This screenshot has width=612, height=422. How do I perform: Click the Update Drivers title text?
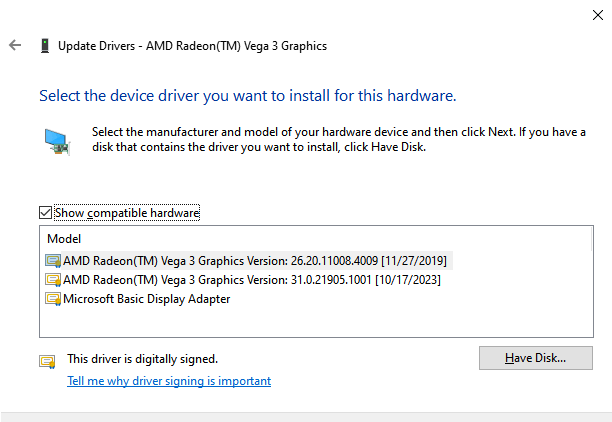coord(192,46)
